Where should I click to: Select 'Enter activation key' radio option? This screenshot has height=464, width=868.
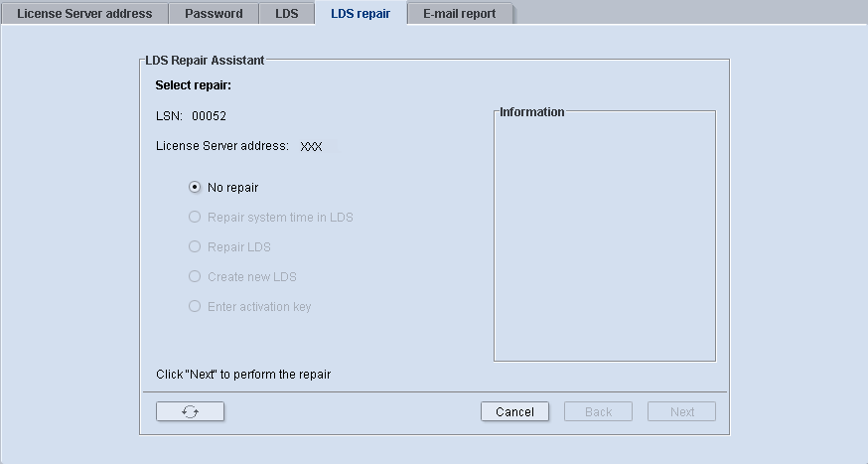pyautogui.click(x=195, y=306)
